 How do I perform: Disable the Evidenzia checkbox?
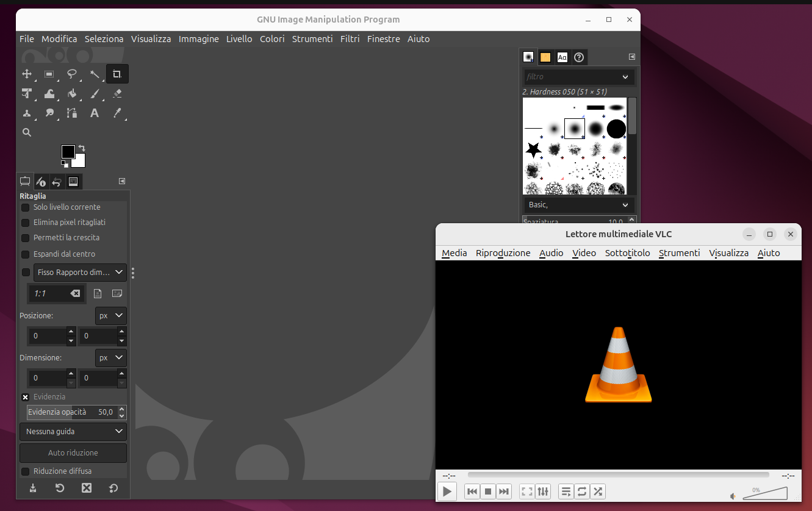tap(26, 397)
